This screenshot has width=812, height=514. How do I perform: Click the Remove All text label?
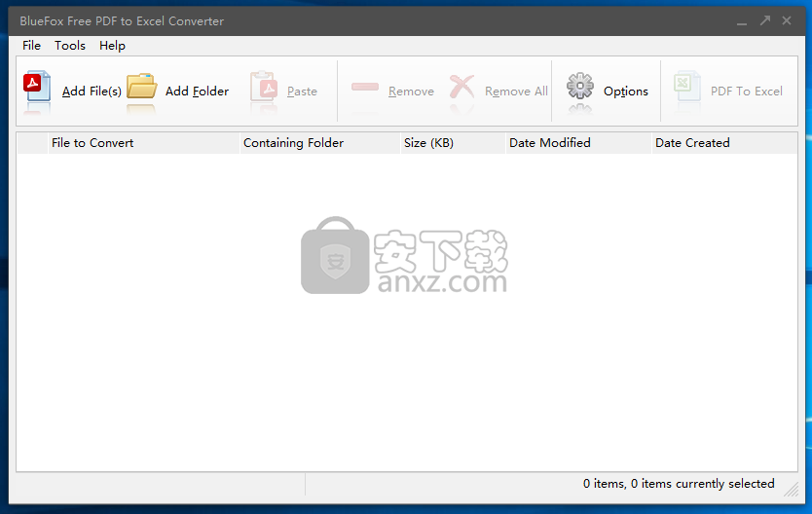[516, 92]
